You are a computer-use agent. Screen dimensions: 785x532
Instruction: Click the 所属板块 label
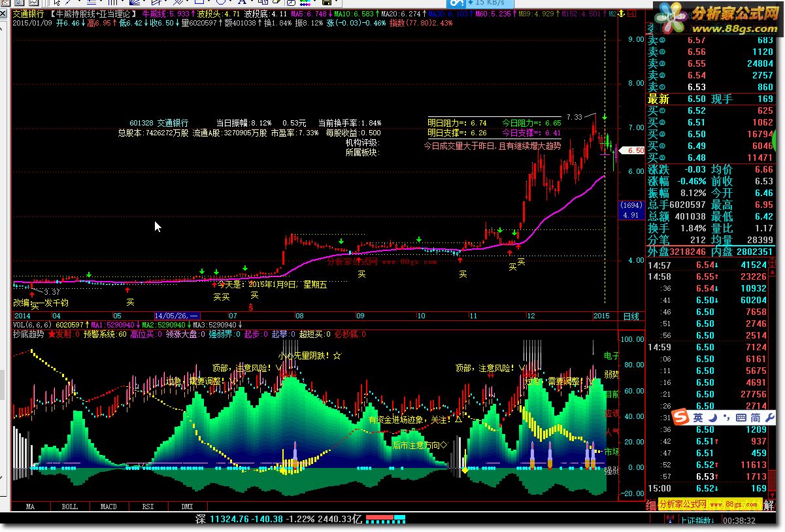(x=362, y=152)
